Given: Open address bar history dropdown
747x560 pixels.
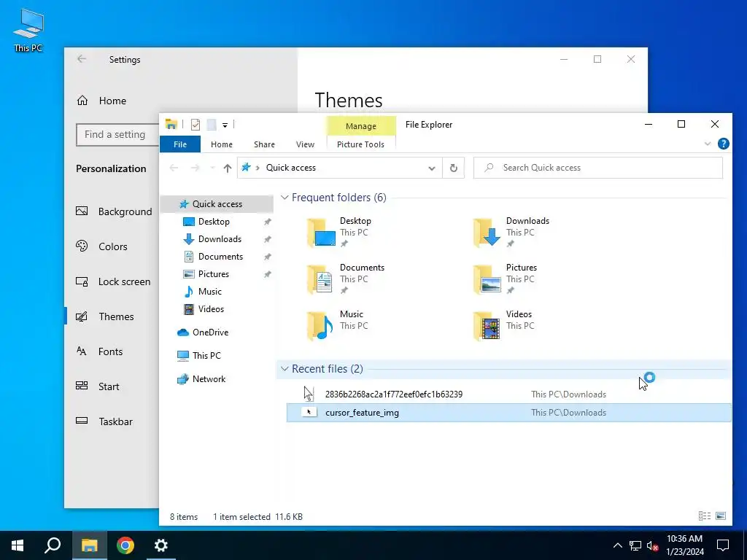Looking at the screenshot, I should click(432, 168).
